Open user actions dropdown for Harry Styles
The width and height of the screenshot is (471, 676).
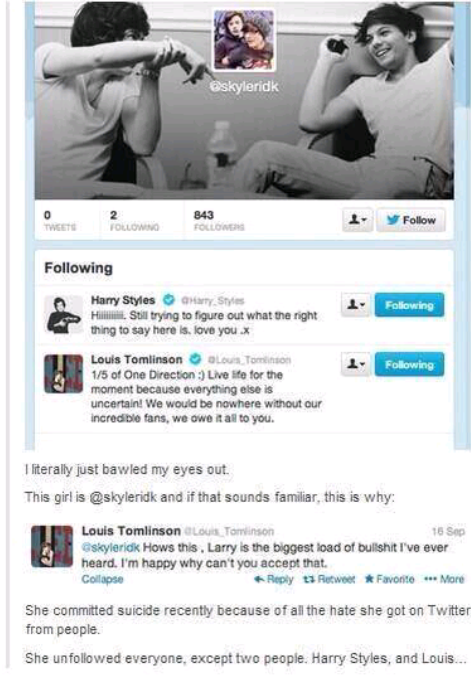[356, 305]
